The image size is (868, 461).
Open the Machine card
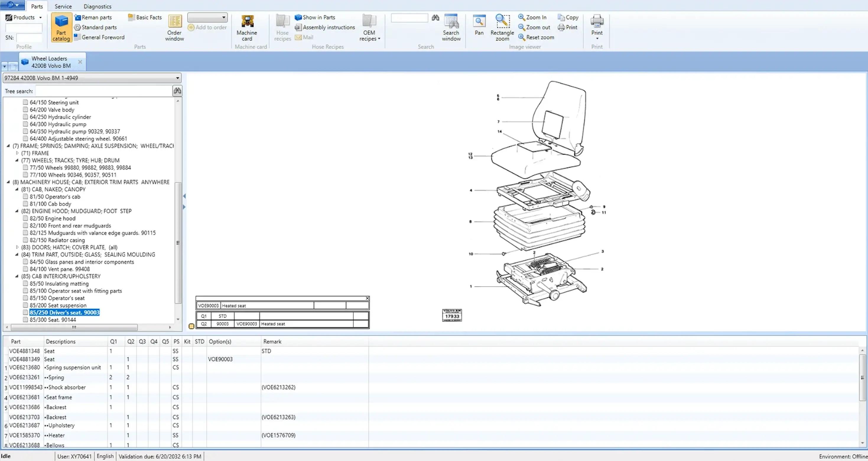[247, 28]
